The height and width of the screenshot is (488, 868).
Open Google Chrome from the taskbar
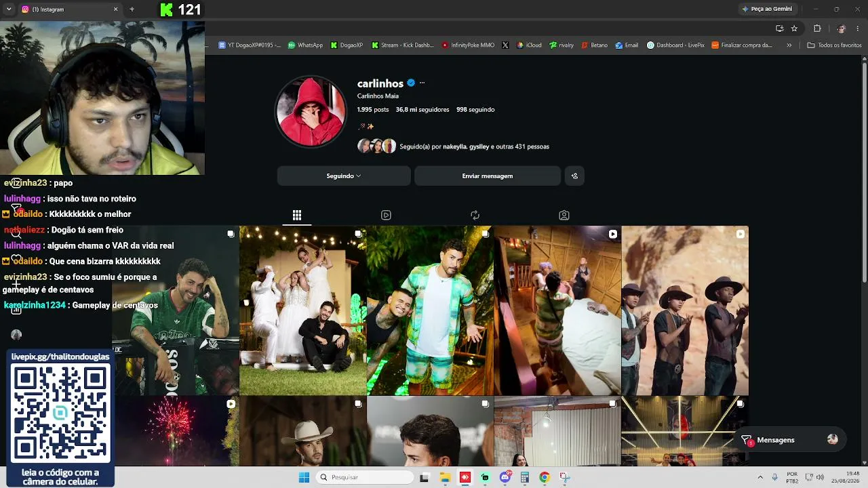544,477
